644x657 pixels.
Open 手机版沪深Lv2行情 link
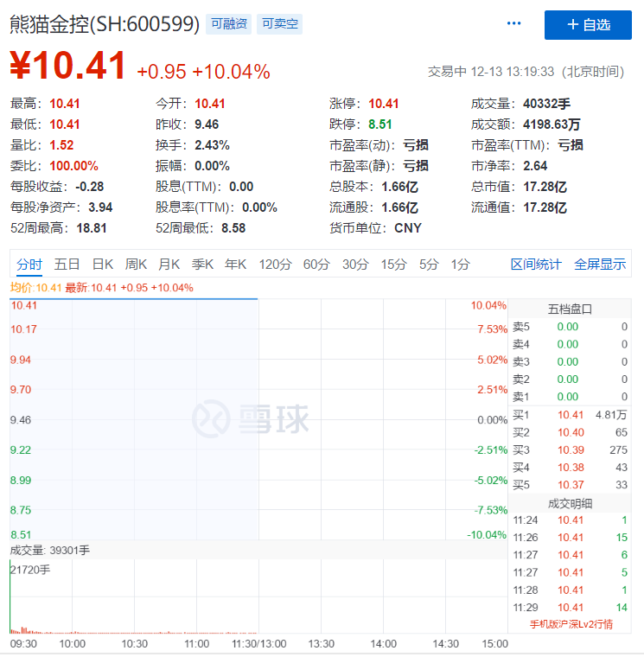click(x=571, y=624)
